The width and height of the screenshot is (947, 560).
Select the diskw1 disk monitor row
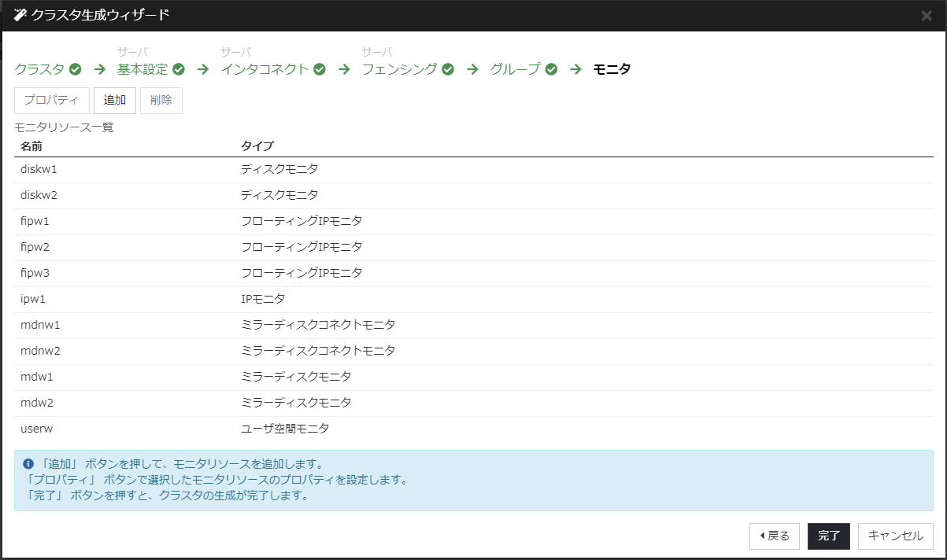tap(157, 168)
